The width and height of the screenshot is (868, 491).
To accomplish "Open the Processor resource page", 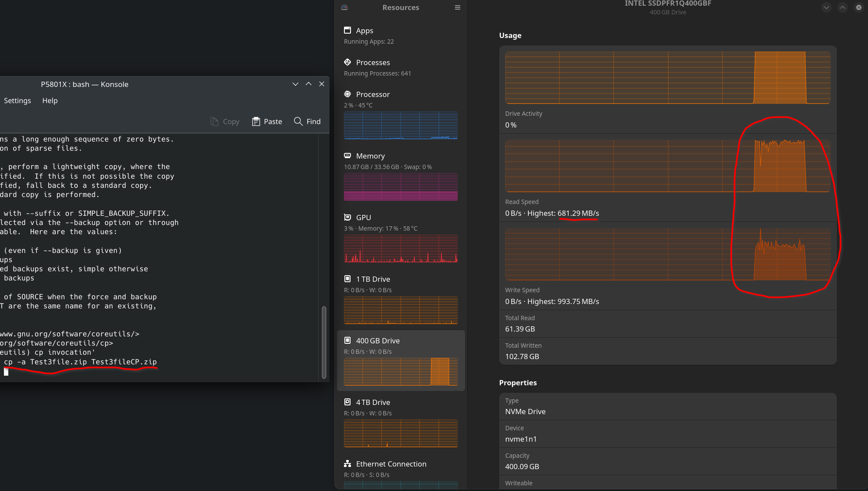I will click(x=373, y=94).
